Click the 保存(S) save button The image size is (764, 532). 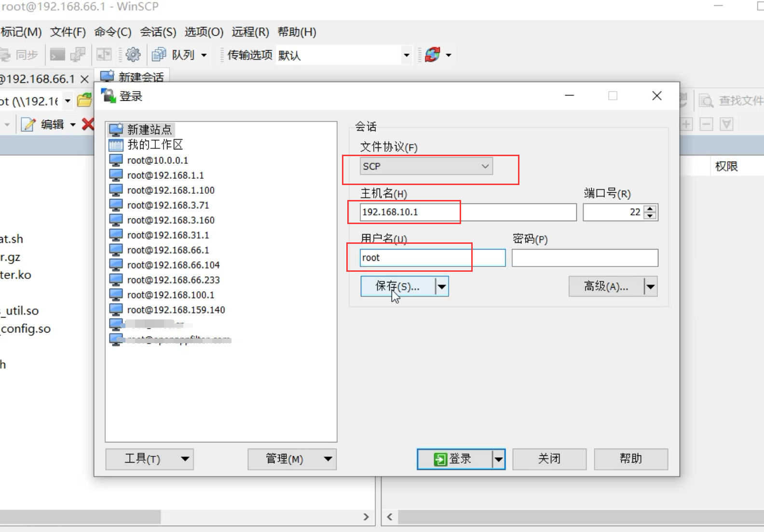click(398, 286)
